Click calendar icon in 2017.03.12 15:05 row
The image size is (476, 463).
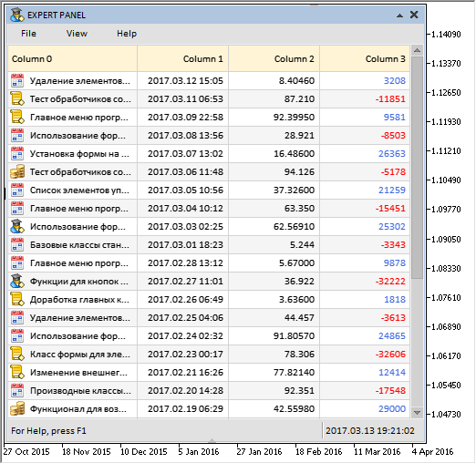[17, 80]
